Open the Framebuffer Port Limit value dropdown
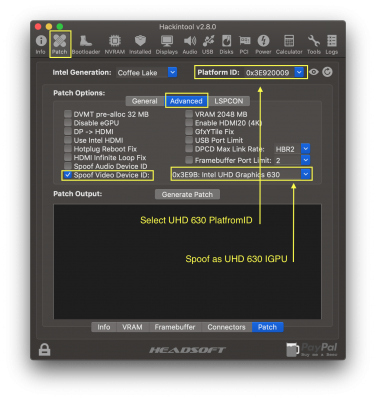This screenshot has width=376, height=400. 292,160
